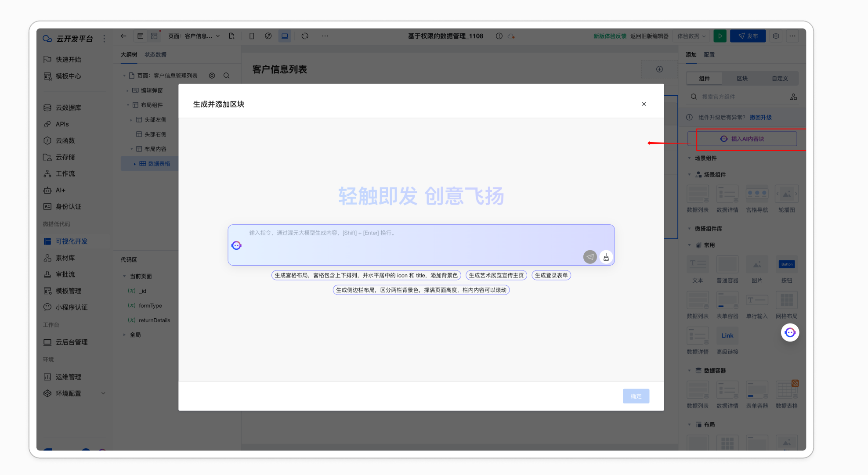This screenshot has width=868, height=475.
Task: Choose the 生成侧边栏布局 suggestion chip
Action: pyautogui.click(x=421, y=290)
